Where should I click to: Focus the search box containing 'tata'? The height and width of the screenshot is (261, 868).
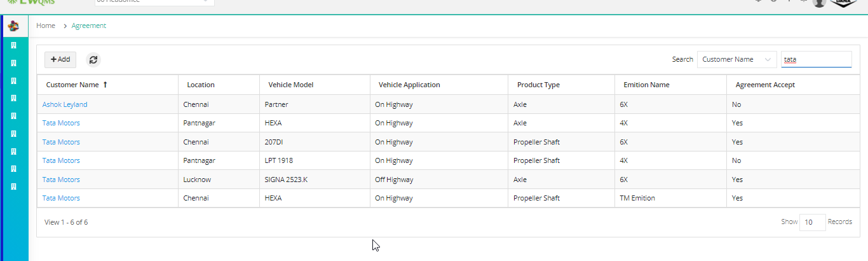(x=816, y=59)
